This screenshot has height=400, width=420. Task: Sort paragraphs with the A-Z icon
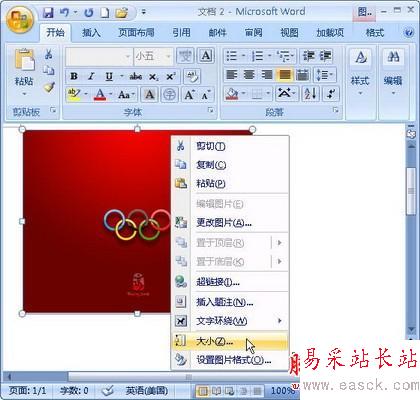point(311,94)
